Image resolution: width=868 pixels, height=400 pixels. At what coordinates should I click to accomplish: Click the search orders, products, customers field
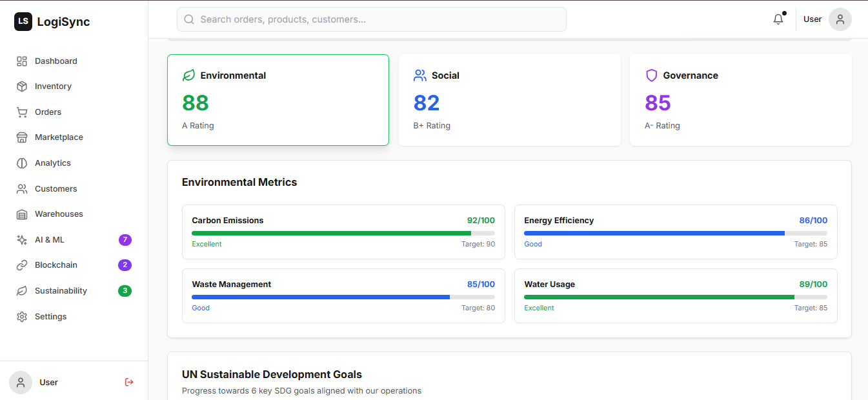[372, 19]
